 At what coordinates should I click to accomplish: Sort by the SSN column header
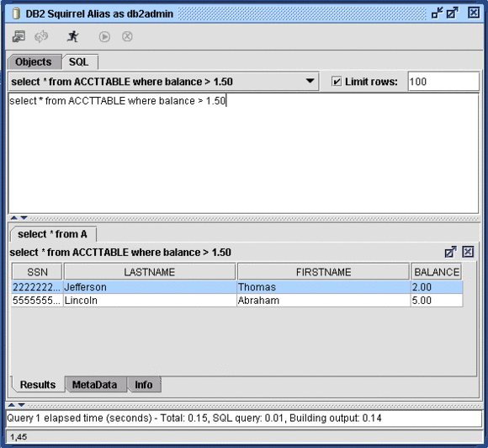coord(37,272)
